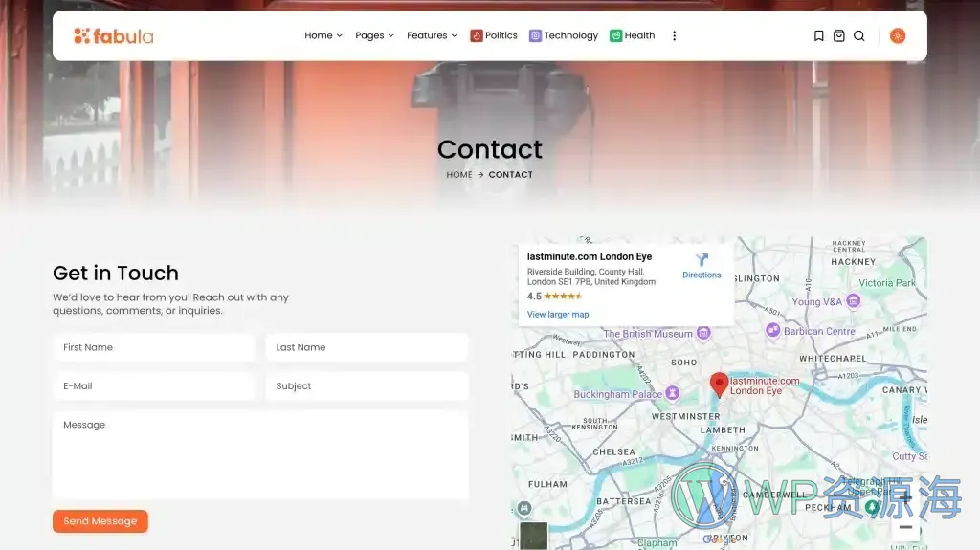Click the View larger map link
980x550 pixels.
558,315
